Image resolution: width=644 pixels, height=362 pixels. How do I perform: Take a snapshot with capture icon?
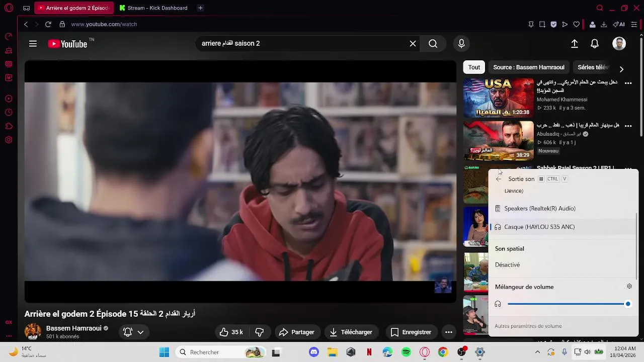[542, 24]
